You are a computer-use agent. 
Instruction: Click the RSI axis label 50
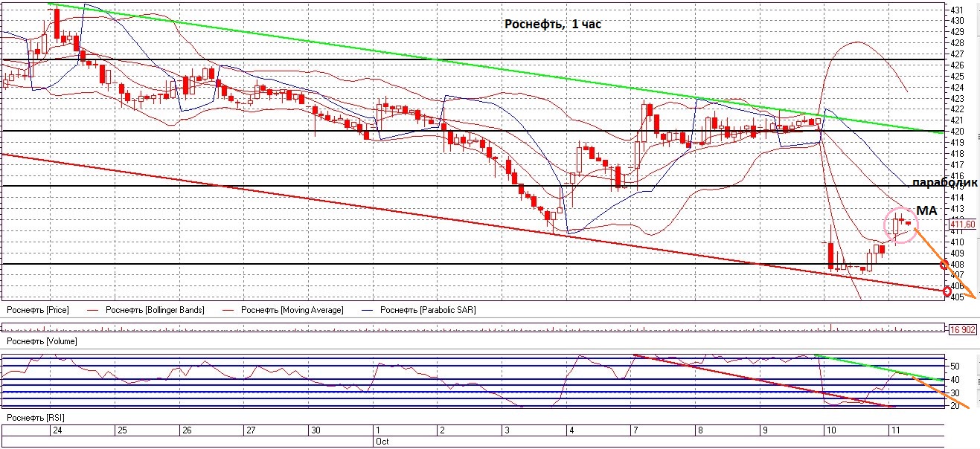tap(955, 366)
